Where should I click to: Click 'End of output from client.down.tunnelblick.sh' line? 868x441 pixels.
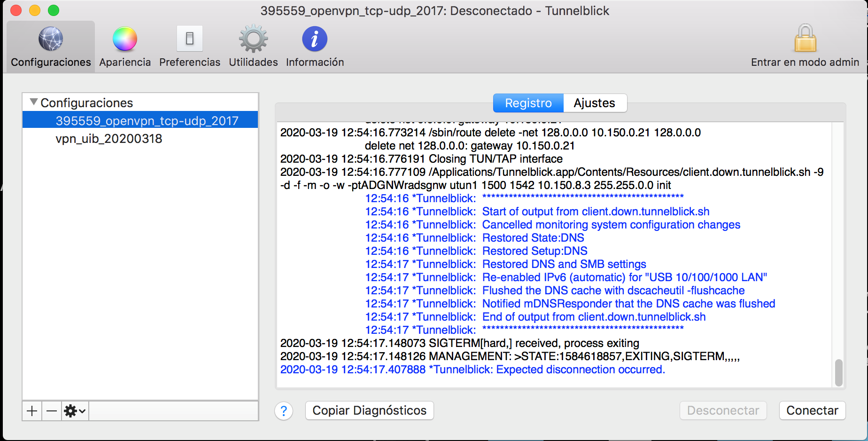click(x=535, y=317)
